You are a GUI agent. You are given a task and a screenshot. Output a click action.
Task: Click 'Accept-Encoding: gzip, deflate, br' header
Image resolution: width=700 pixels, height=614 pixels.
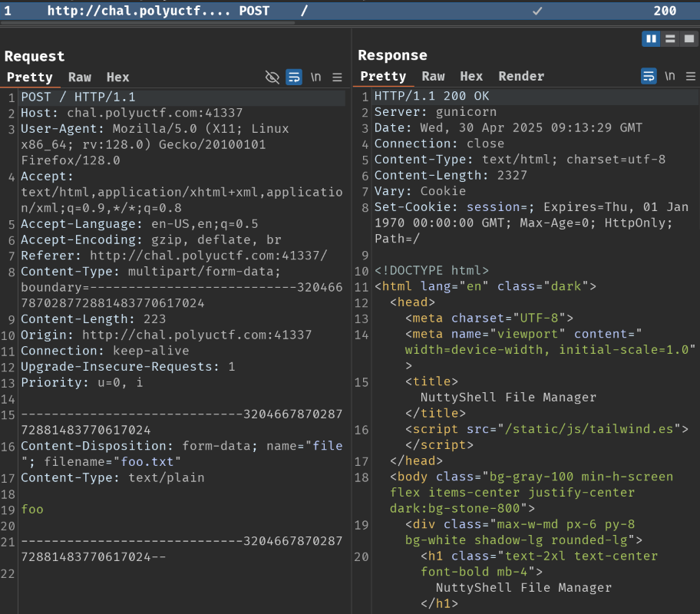coord(151,239)
